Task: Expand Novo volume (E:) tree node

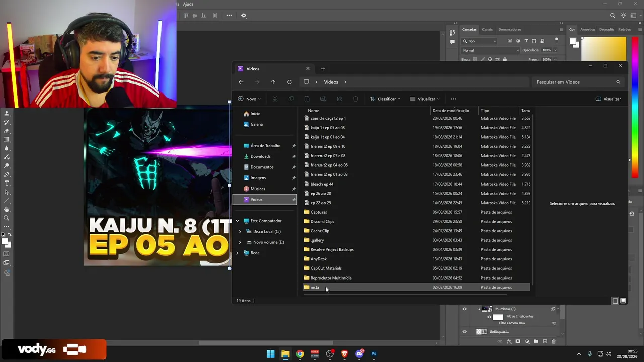Action: (x=240, y=242)
